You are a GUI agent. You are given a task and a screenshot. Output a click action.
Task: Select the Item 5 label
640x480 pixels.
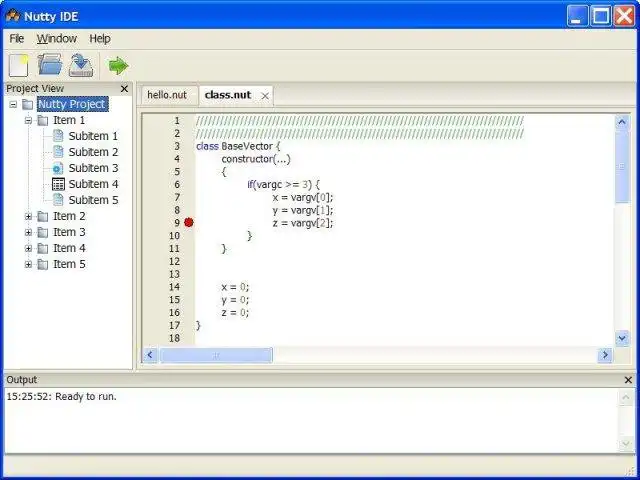coord(69,264)
